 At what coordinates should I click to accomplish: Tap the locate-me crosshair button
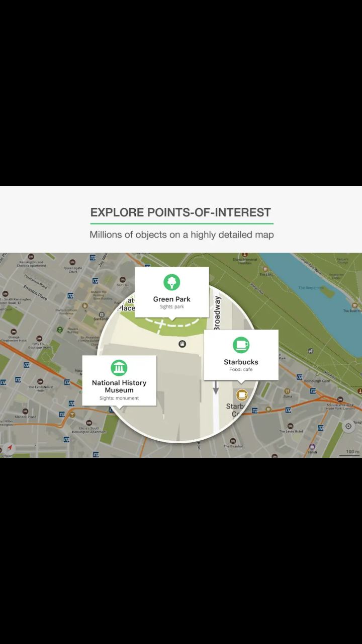point(348,426)
